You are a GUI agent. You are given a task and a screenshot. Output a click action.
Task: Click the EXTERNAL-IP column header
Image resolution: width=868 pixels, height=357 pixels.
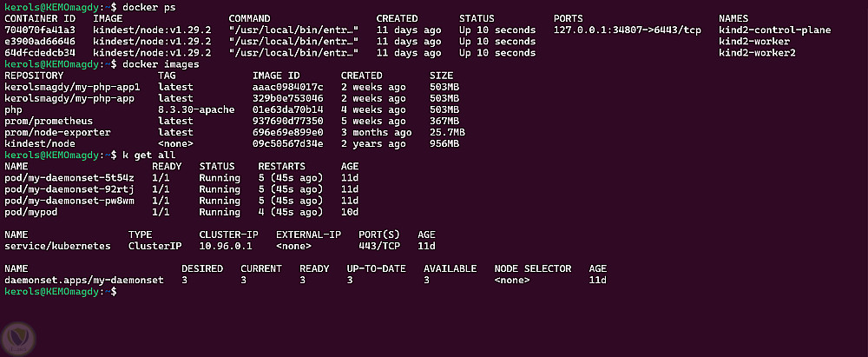pyautogui.click(x=308, y=235)
